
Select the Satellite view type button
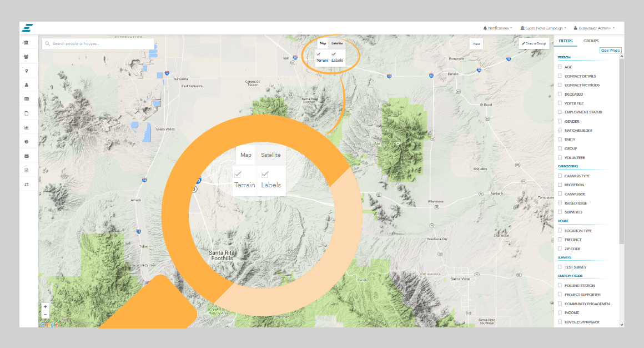(x=337, y=43)
